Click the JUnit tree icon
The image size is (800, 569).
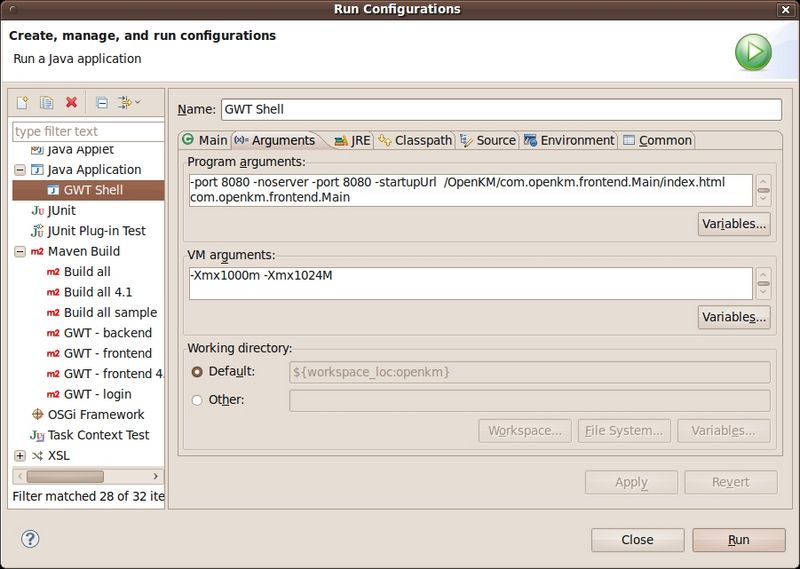tap(38, 210)
